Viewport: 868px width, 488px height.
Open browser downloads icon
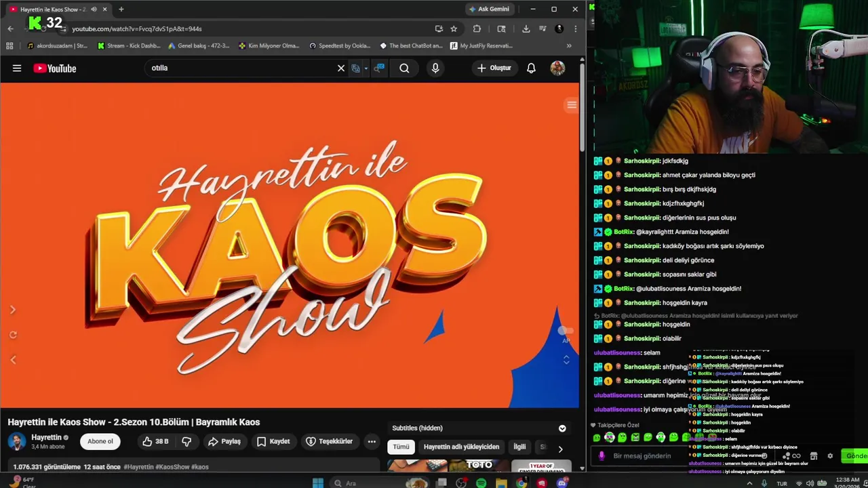(526, 28)
